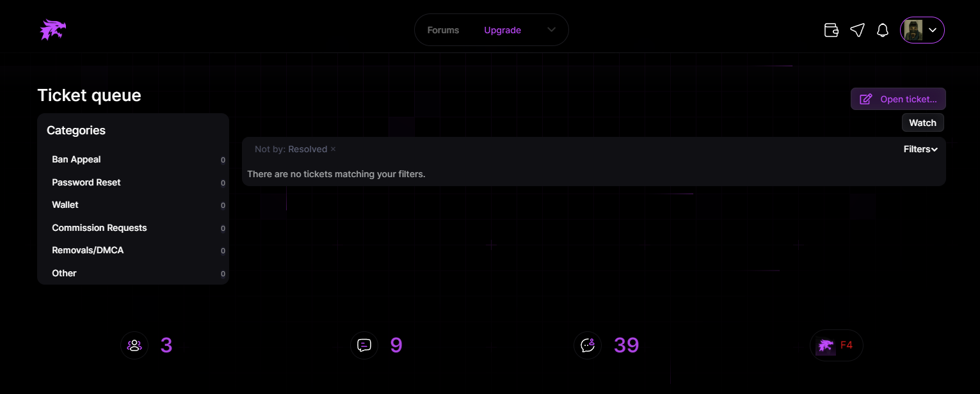This screenshot has width=980, height=394.
Task: Select Upgrade in navigation bar
Action: coord(502,30)
